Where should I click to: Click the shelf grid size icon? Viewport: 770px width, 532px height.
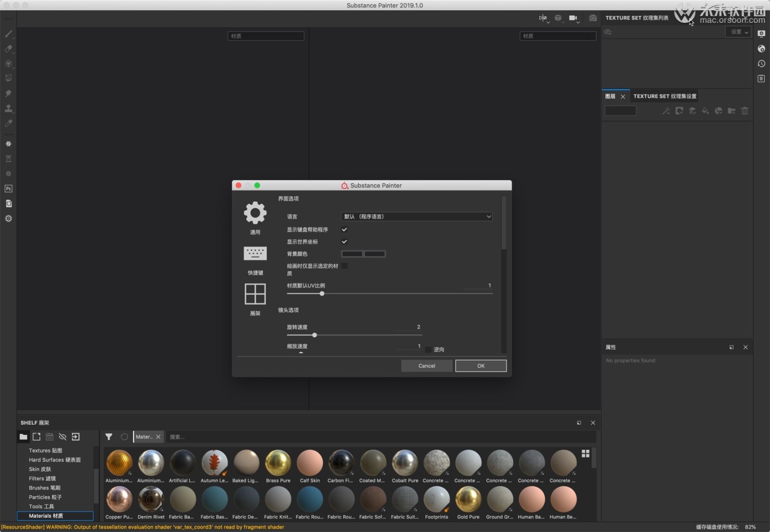click(585, 453)
